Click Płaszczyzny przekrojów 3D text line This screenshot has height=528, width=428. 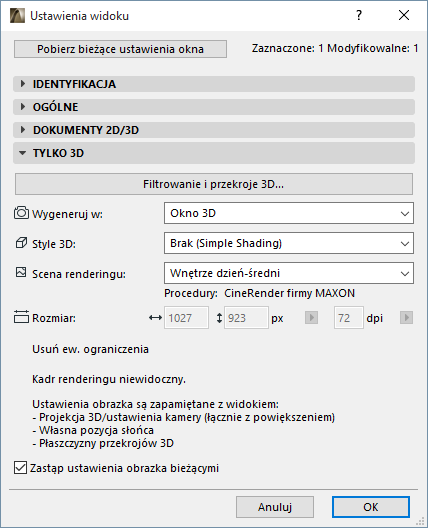(x=103, y=443)
